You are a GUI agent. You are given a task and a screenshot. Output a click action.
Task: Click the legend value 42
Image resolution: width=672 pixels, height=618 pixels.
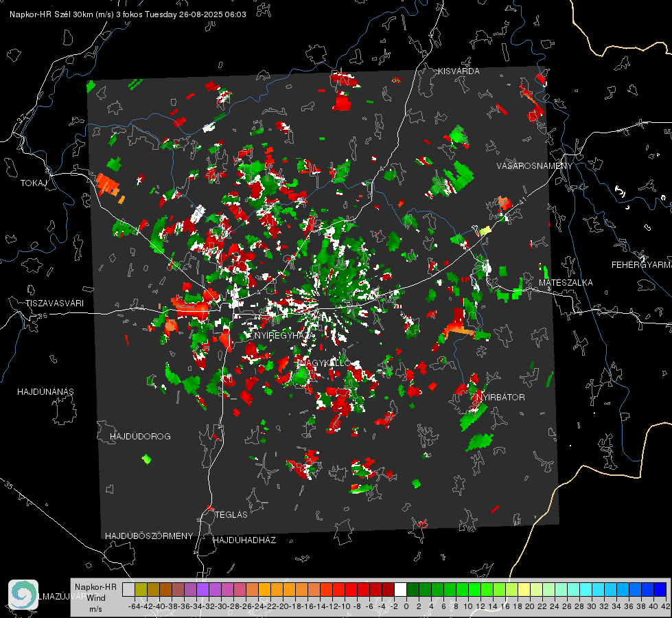pos(666,606)
